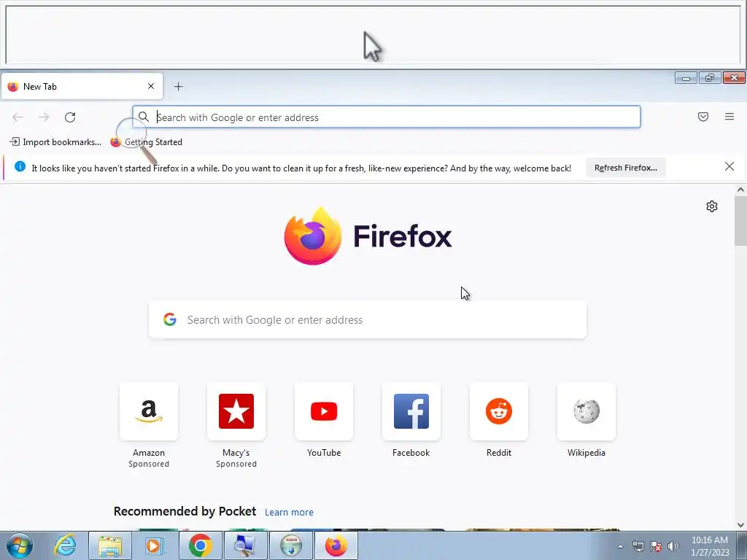This screenshot has height=560, width=747.
Task: Open the Save to Pocket icon
Action: pyautogui.click(x=703, y=117)
